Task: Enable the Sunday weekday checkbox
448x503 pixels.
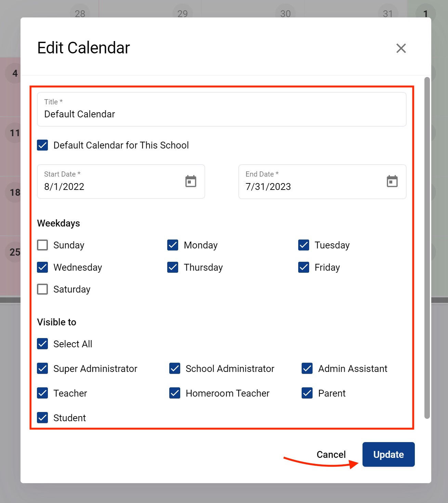Action: tap(42, 245)
